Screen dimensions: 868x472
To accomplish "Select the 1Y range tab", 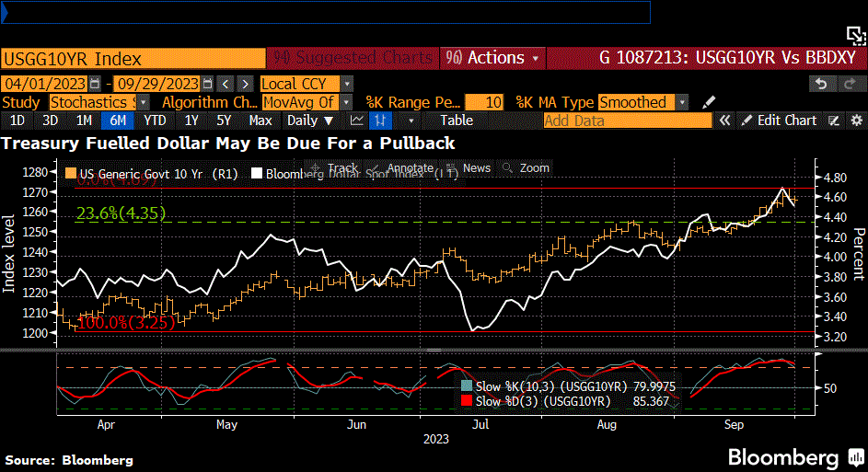I will tap(191, 121).
